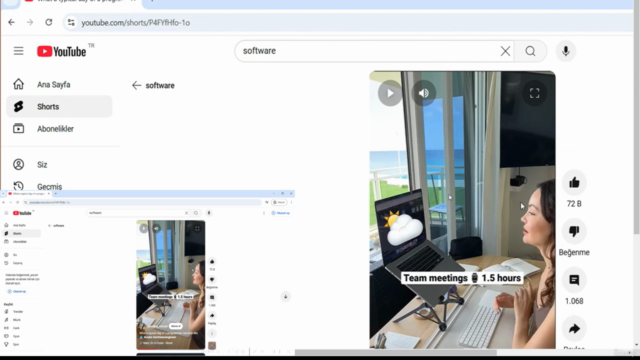The image size is (640, 360).
Task: Open Trendler in the preview window's Keşfet list
Action: 21,311
